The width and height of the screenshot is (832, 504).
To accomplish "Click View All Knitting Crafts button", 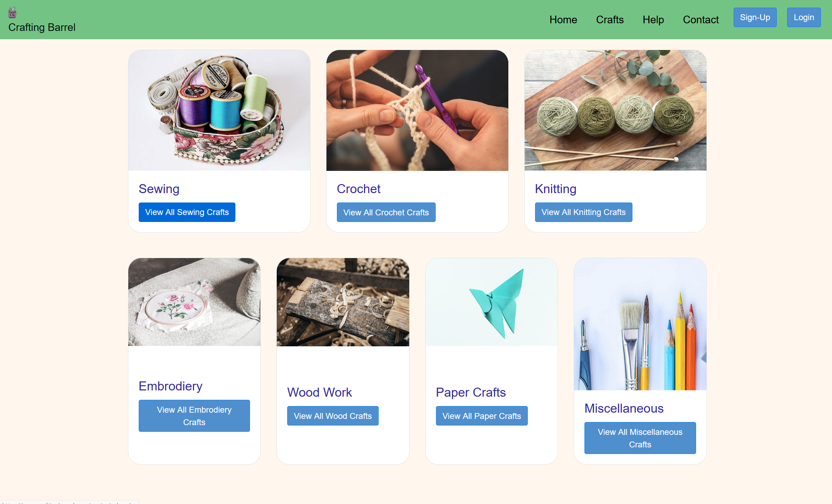I will pyautogui.click(x=583, y=212).
